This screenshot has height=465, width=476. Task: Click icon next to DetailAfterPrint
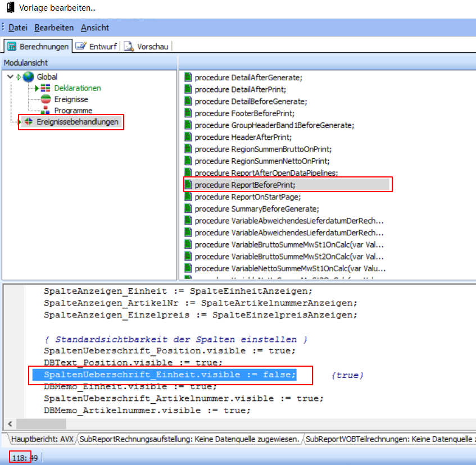[x=188, y=89]
